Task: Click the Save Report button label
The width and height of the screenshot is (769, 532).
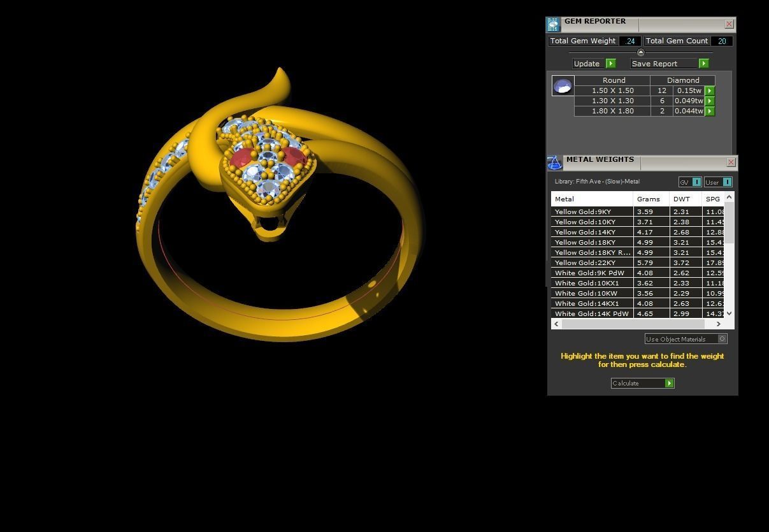Action: pos(655,64)
